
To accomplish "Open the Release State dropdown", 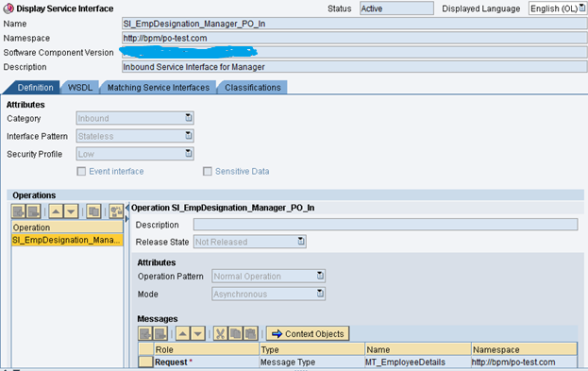I will pyautogui.click(x=301, y=242).
